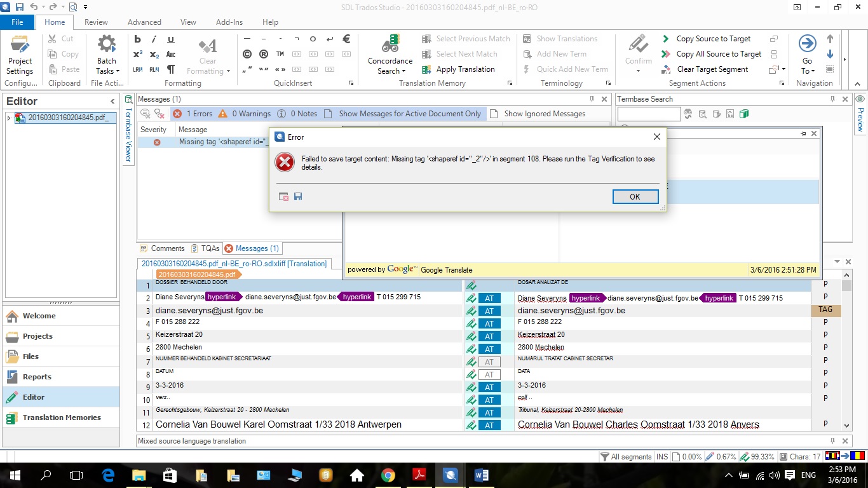The width and height of the screenshot is (868, 488).
Task: Open the Files view
Action: (x=62, y=356)
